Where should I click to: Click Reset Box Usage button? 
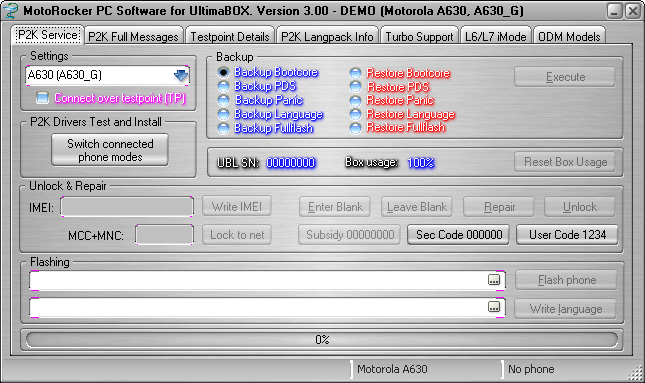pyautogui.click(x=565, y=162)
